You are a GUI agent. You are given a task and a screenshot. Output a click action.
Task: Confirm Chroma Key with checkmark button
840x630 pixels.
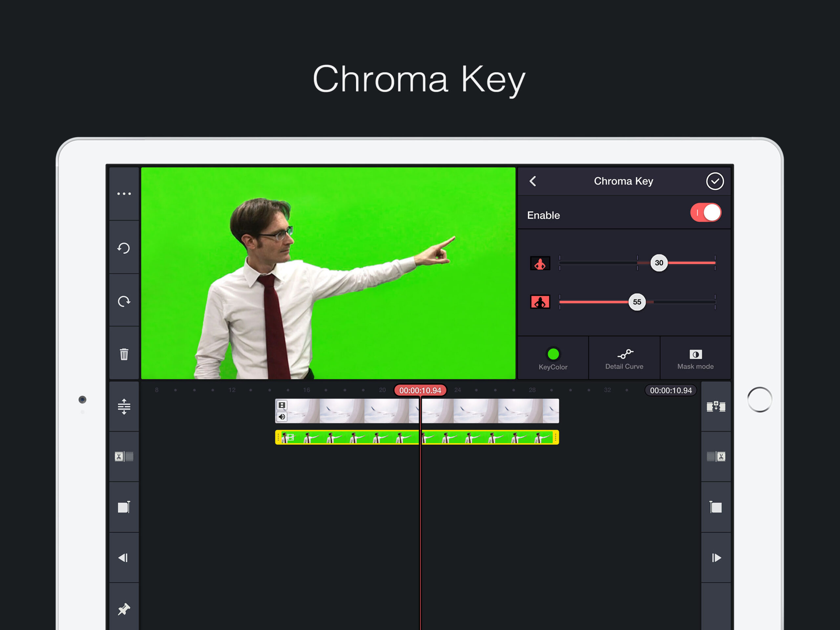(715, 181)
